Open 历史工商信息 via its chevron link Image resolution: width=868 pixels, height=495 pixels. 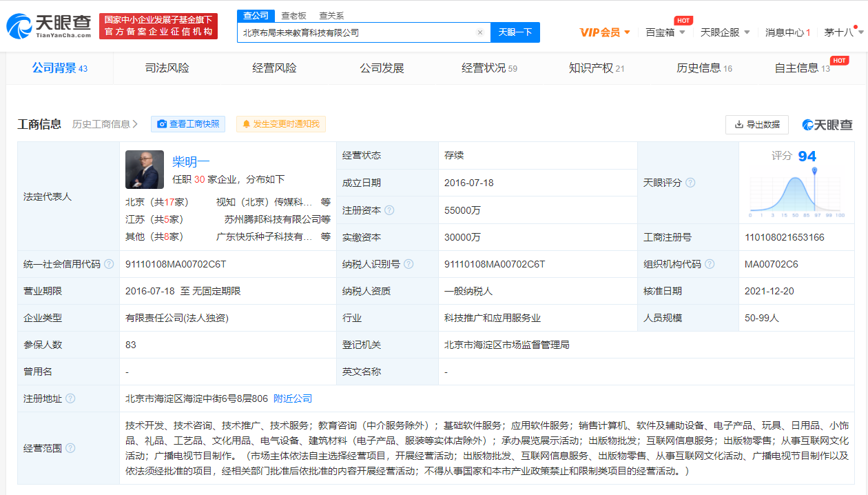pos(105,124)
